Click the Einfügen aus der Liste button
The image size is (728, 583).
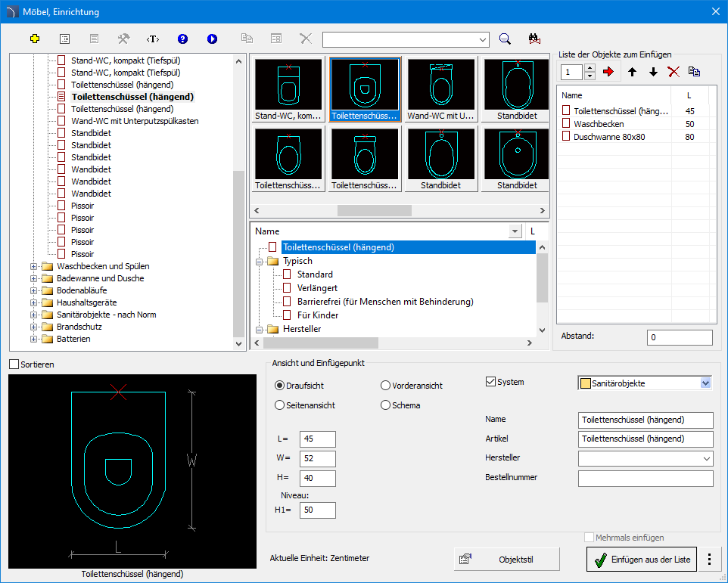642,560
